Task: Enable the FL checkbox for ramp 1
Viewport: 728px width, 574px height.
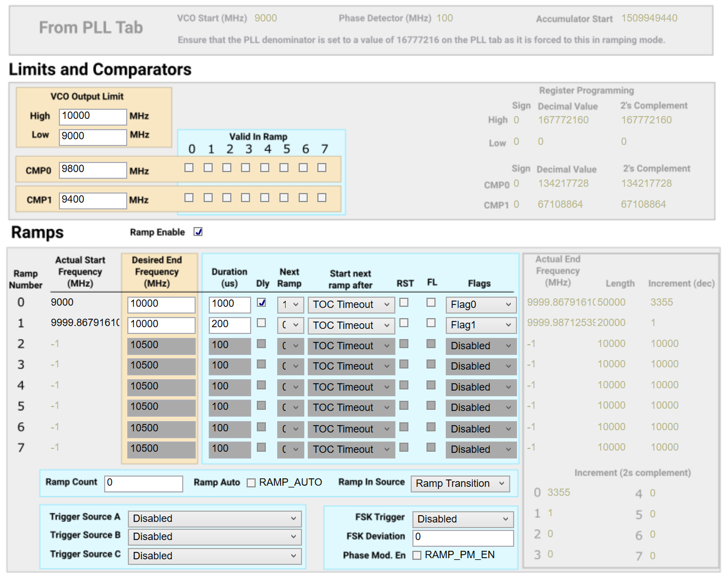Action: click(431, 323)
